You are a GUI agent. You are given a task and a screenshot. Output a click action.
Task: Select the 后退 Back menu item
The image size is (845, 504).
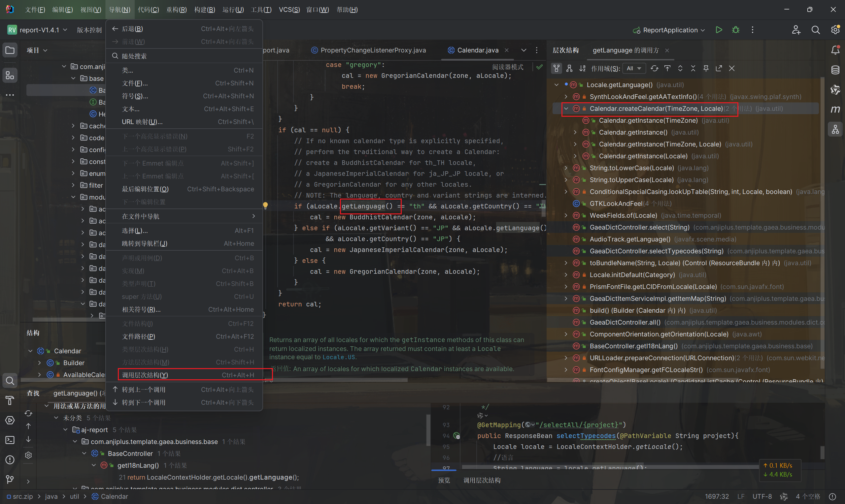(184, 29)
